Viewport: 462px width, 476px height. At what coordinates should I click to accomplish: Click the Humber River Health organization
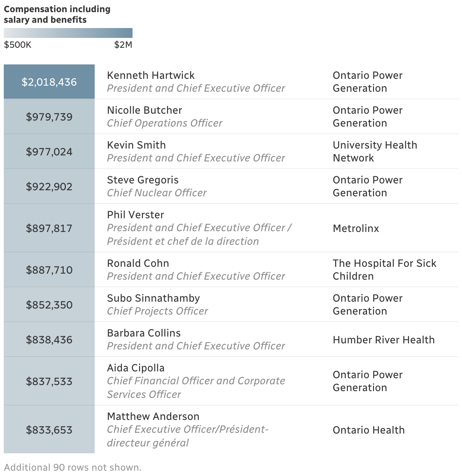384,340
